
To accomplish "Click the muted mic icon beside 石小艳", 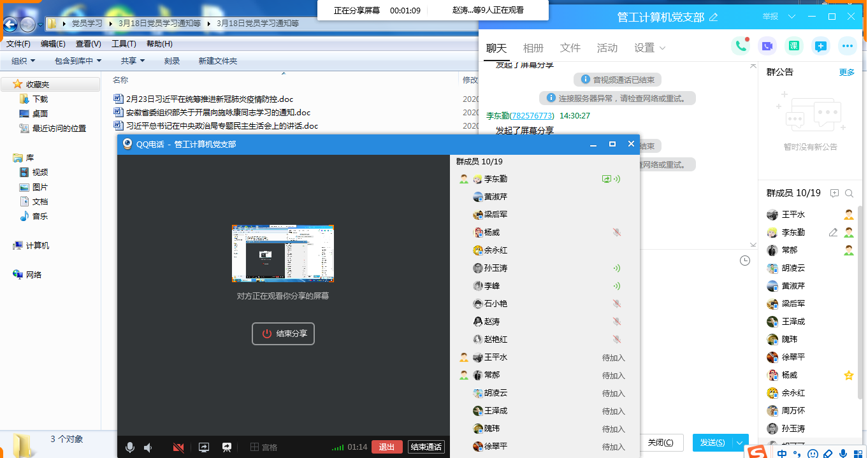I will coord(616,304).
